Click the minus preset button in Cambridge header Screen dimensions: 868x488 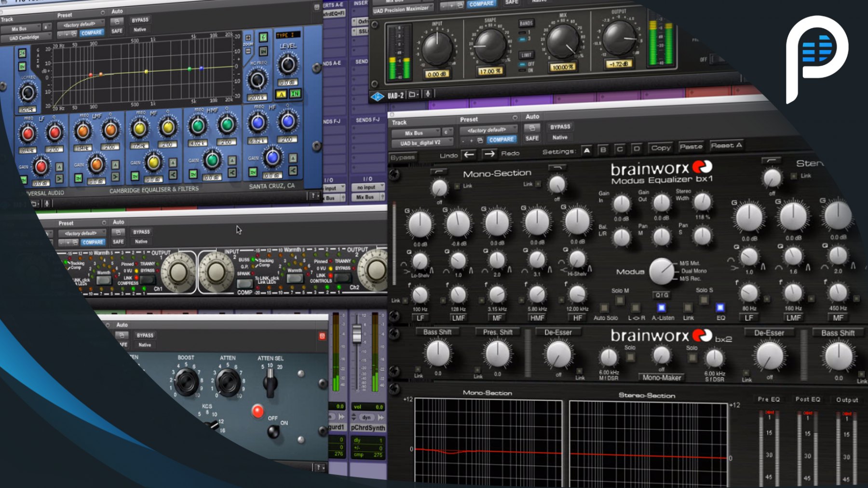[60, 34]
